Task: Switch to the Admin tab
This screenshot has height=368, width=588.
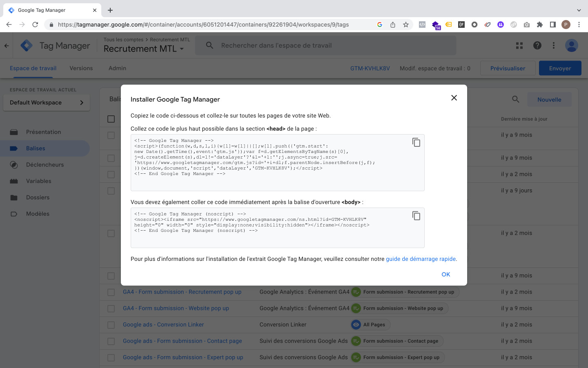Action: pyautogui.click(x=117, y=68)
